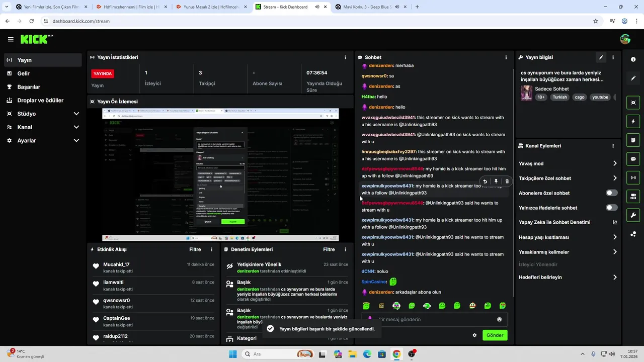644x362 pixels.
Task: Go to Yayın in left sidebar
Action: [43, 60]
